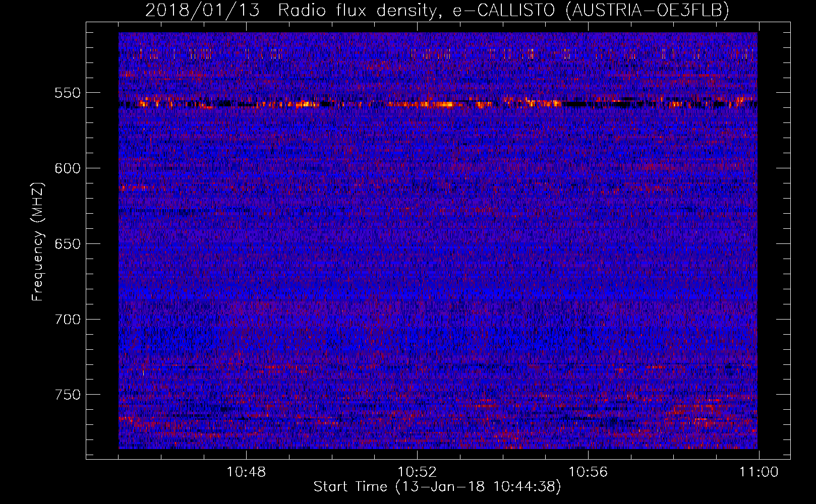This screenshot has width=816, height=504.
Task: Click the 600 frequency tick label
Action: click(68, 168)
